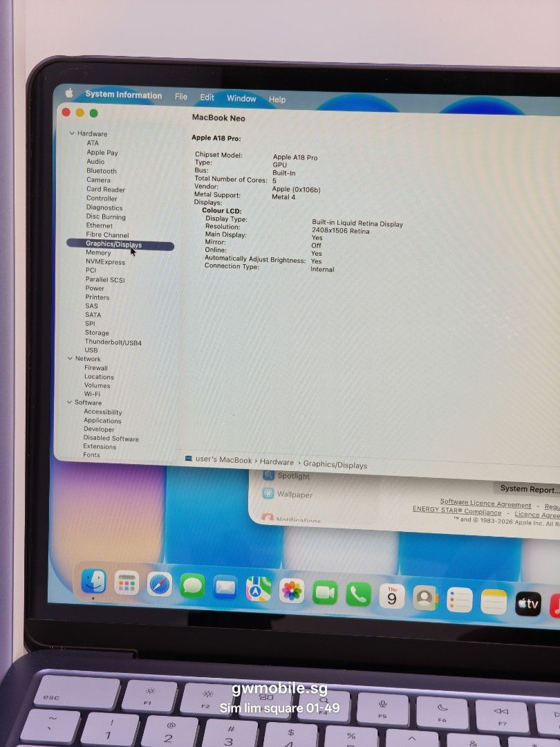This screenshot has width=560, height=747.
Task: Launch Launchpad apps grid in Dock
Action: pyautogui.click(x=127, y=582)
